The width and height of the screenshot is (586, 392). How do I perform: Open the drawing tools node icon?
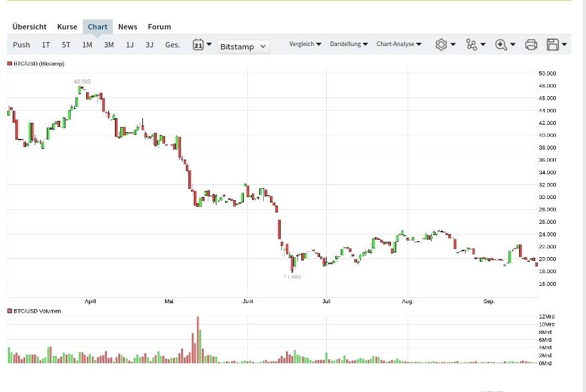(x=472, y=45)
